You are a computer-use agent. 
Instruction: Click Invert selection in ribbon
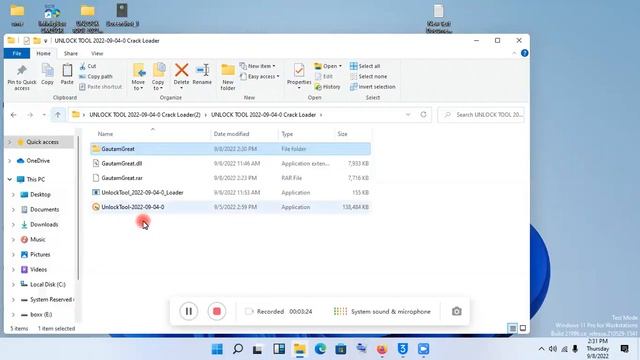pos(373,87)
